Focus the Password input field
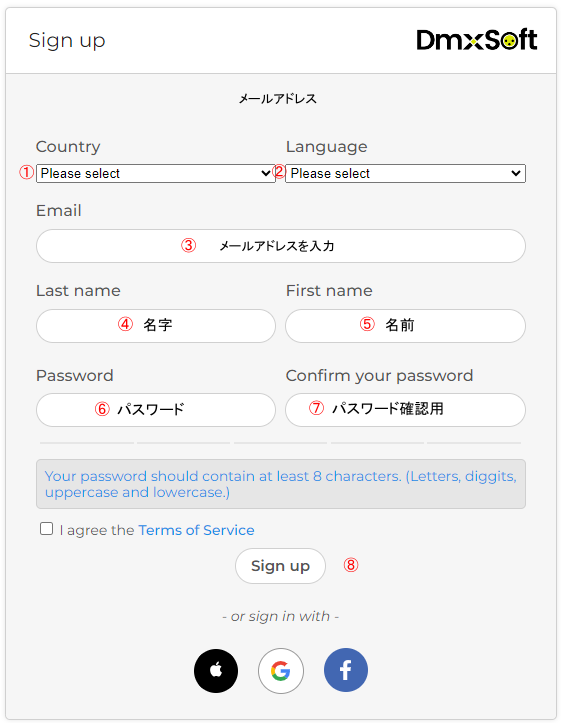 (156, 410)
